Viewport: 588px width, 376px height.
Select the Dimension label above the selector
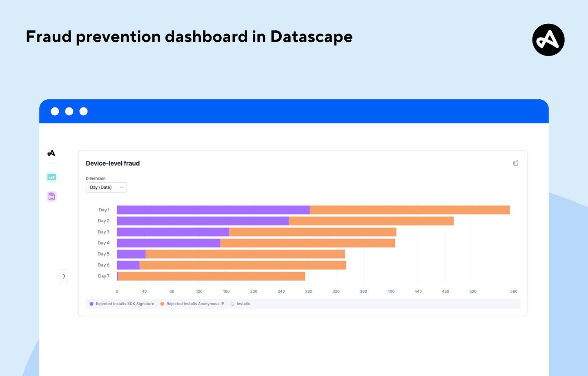(x=96, y=178)
